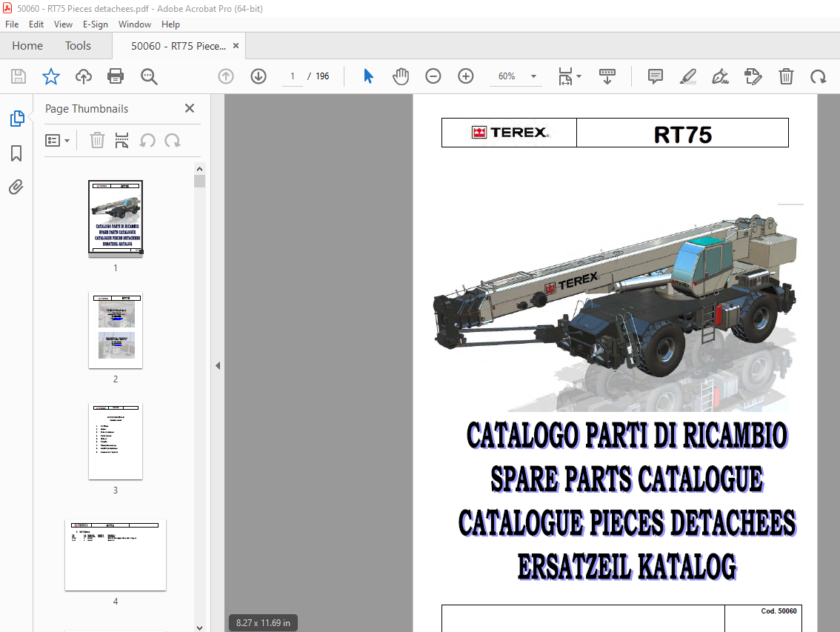Zoom in with plus icon
This screenshot has width=840, height=632.
[465, 76]
